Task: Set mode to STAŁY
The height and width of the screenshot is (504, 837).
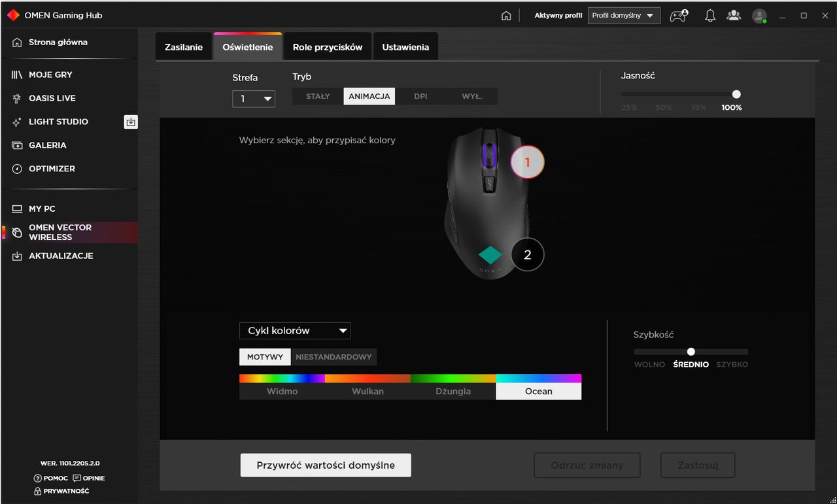Action: (x=318, y=96)
